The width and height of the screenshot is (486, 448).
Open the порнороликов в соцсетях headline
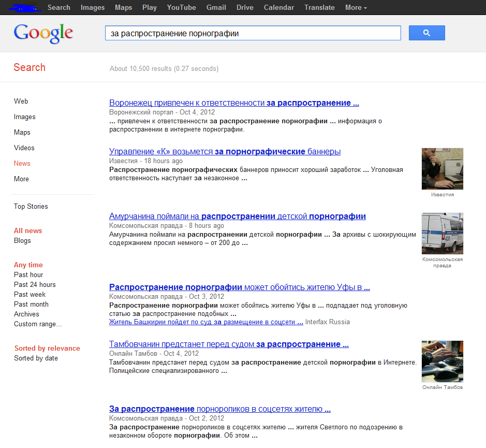click(x=220, y=409)
